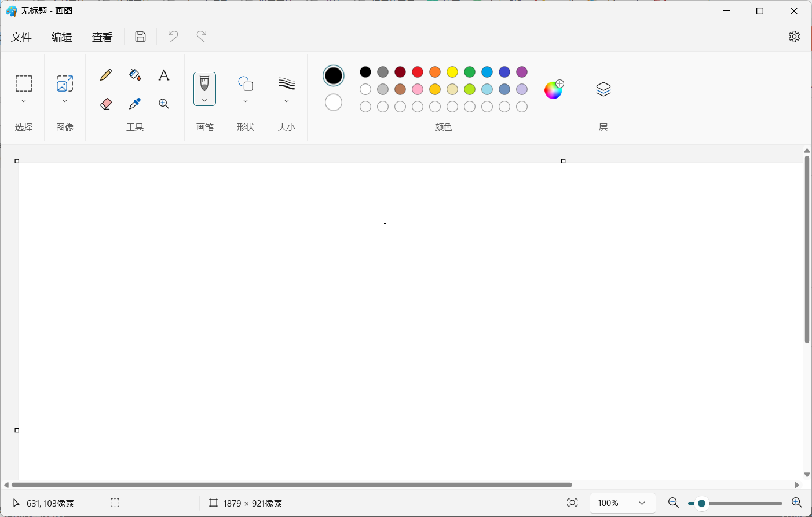Expand the Size dropdown chevron
This screenshot has height=517, width=812.
click(x=287, y=101)
